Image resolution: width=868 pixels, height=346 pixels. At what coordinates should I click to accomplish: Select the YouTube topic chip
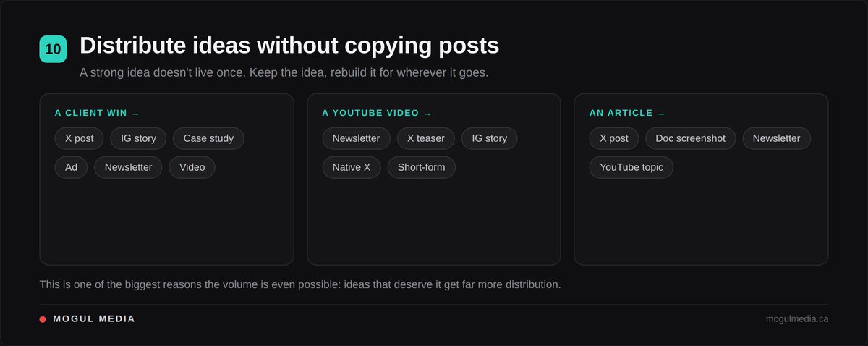tap(631, 167)
